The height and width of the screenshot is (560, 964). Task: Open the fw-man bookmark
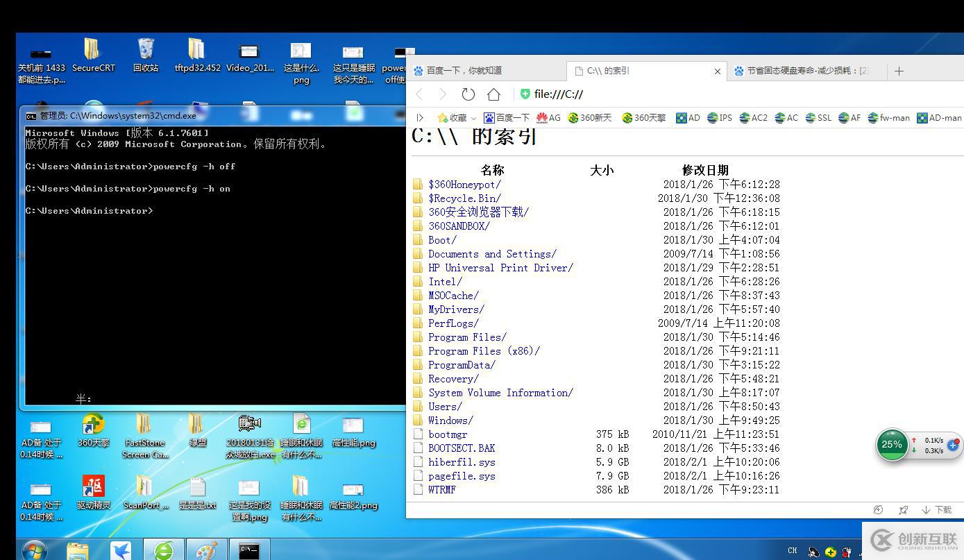pos(888,117)
